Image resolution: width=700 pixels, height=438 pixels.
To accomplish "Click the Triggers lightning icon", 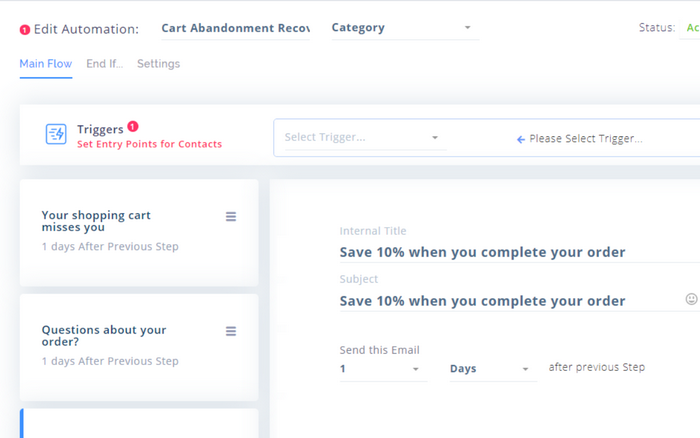I will click(56, 134).
